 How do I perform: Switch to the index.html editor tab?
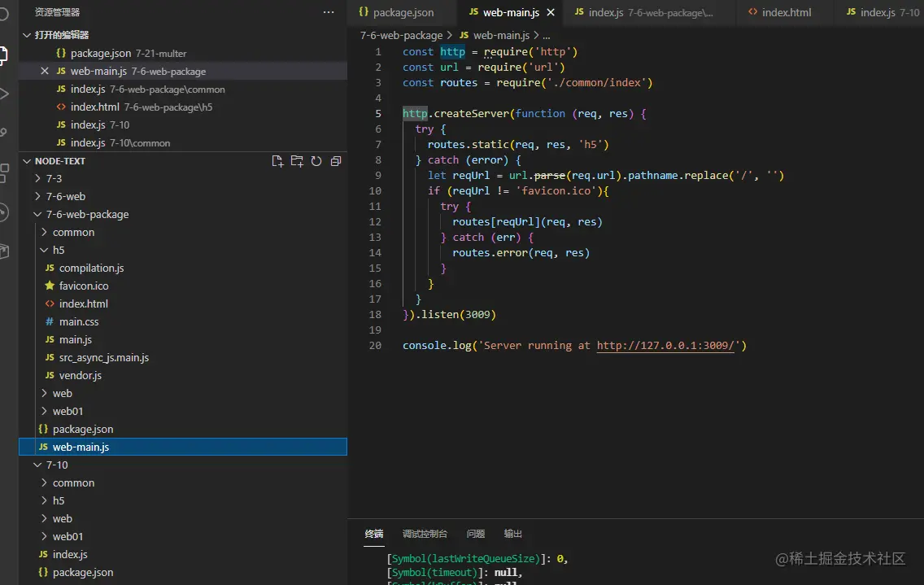pos(786,12)
